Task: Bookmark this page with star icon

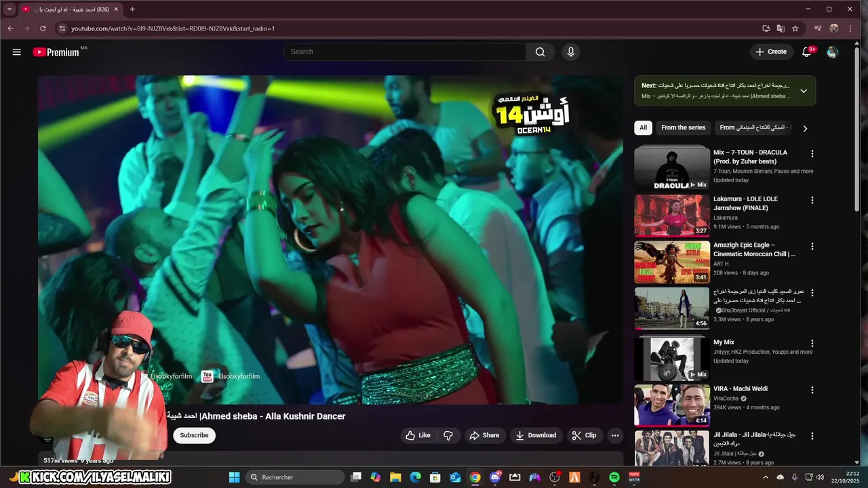Action: click(x=795, y=28)
